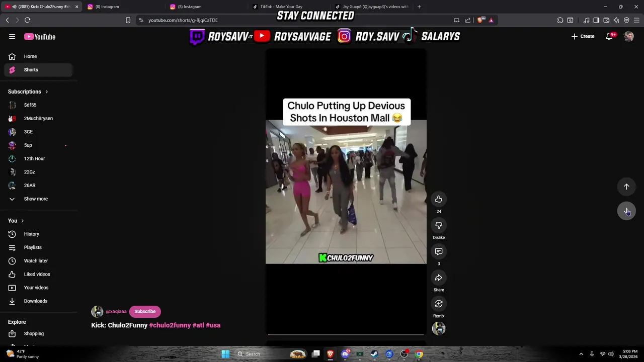The width and height of the screenshot is (644, 362).
Task: Remix this short
Action: (x=439, y=304)
